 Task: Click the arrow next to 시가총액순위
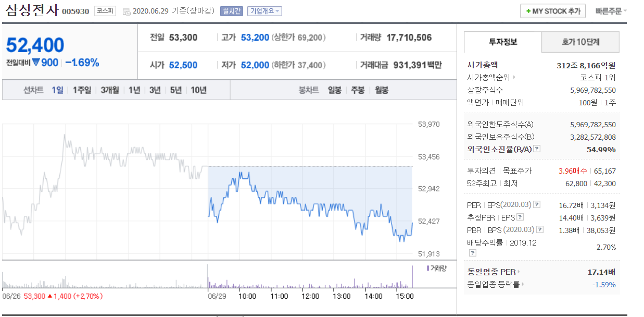tap(515, 78)
